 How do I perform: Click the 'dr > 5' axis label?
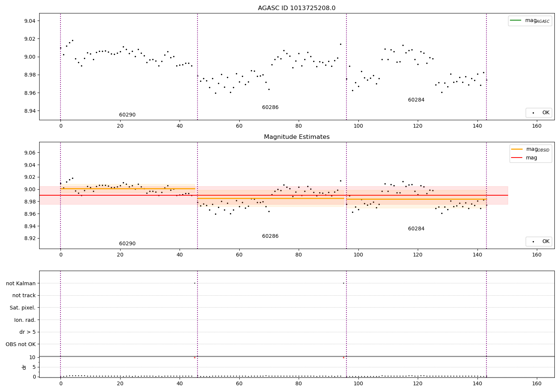coord(28,332)
